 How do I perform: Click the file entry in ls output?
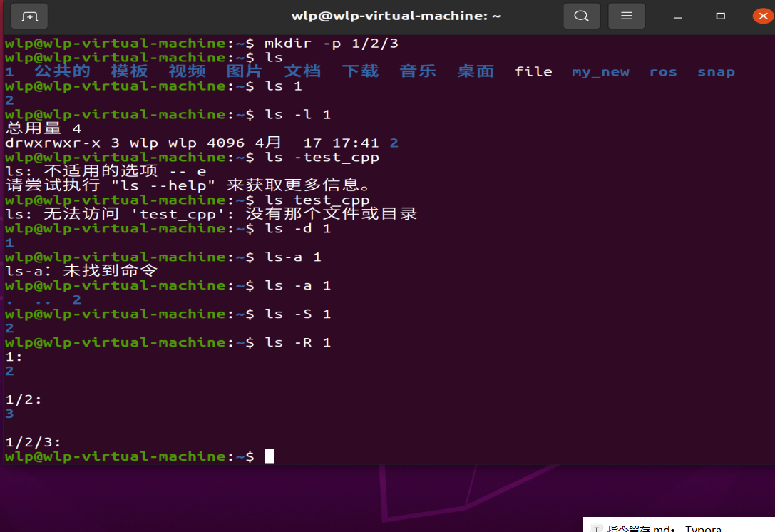pyautogui.click(x=533, y=71)
